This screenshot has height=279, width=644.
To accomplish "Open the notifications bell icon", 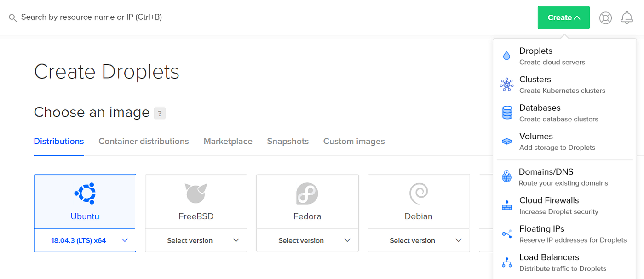I will (x=627, y=18).
